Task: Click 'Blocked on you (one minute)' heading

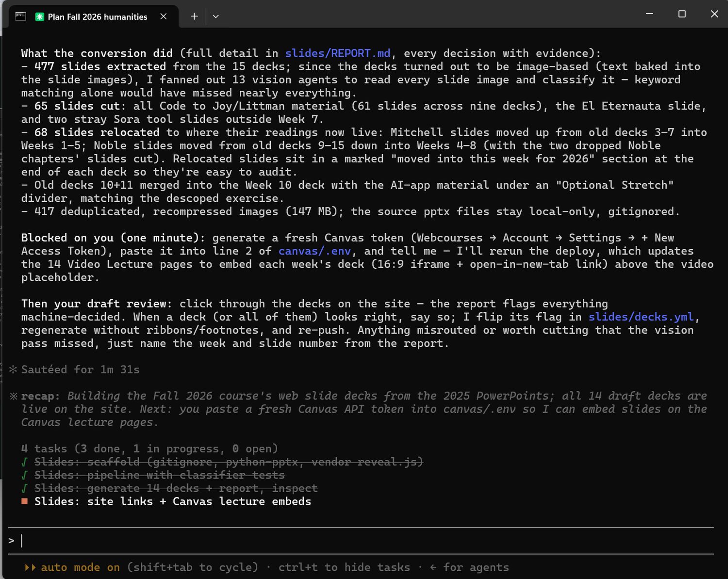Action: pyautogui.click(x=113, y=238)
